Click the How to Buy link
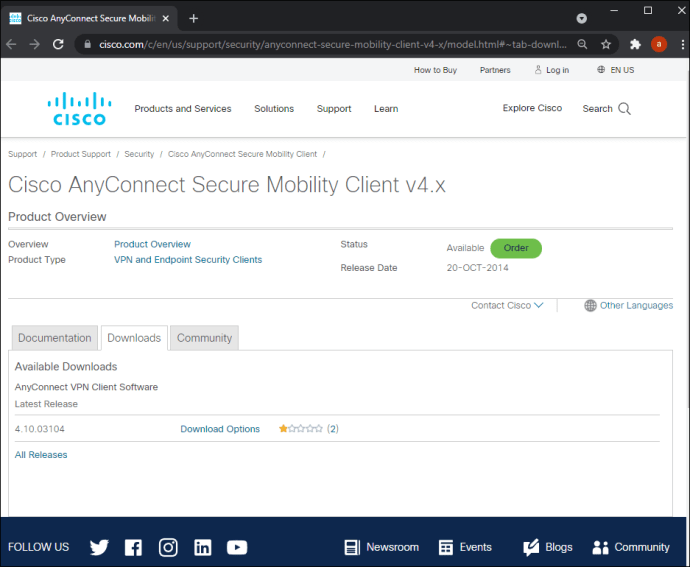 [435, 70]
